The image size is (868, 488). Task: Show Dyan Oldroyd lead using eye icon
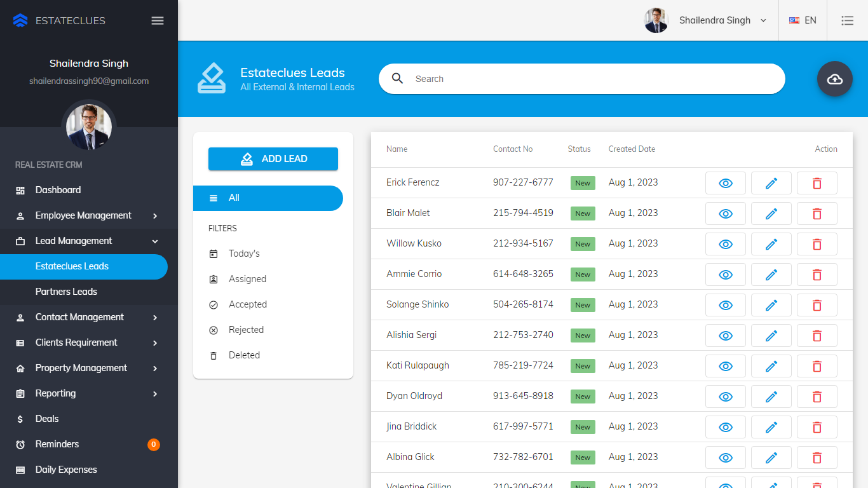(725, 396)
